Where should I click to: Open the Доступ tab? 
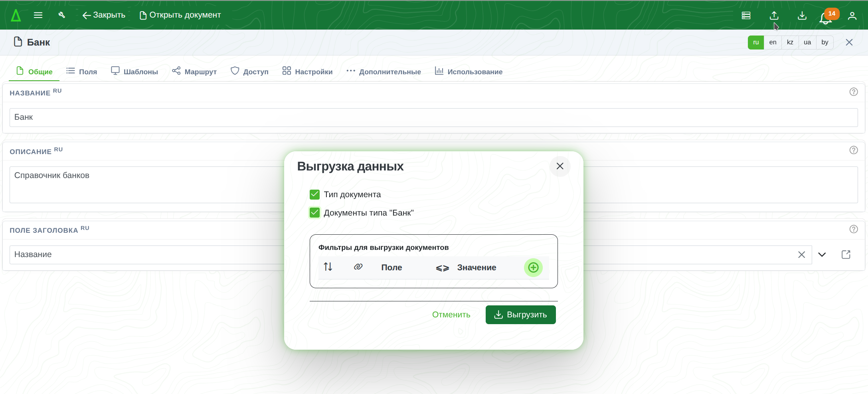pyautogui.click(x=249, y=71)
